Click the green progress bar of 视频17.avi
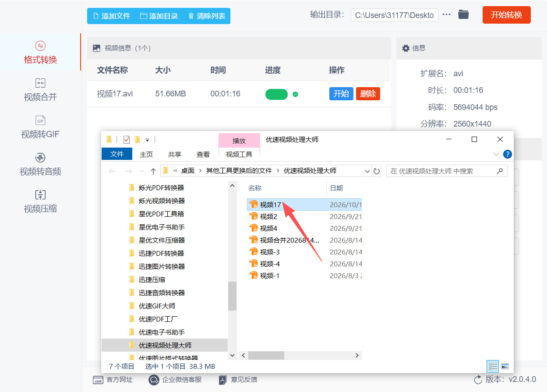 [276, 94]
